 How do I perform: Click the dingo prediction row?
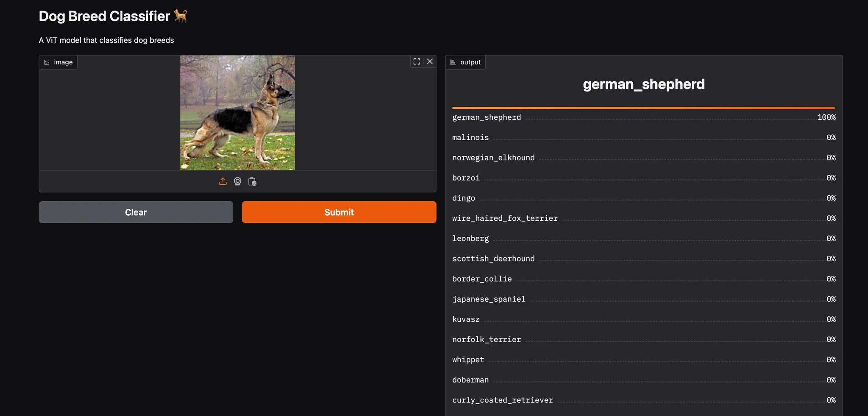463,198
